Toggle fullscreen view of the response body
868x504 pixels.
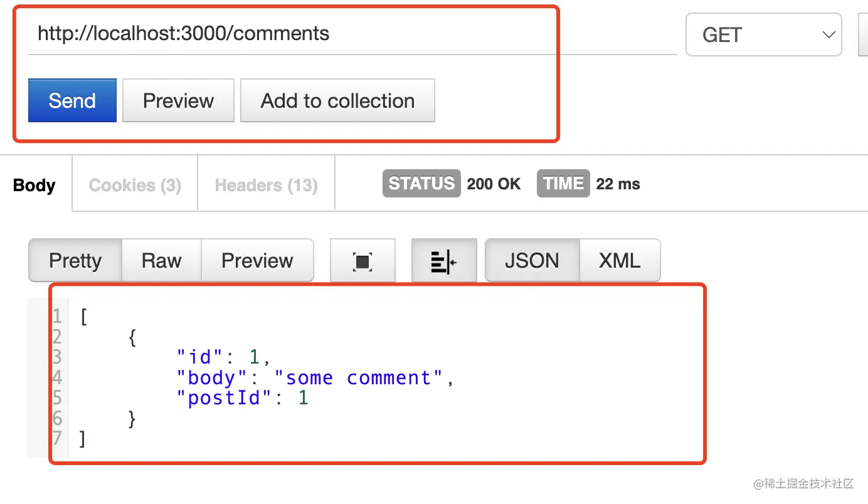point(363,261)
